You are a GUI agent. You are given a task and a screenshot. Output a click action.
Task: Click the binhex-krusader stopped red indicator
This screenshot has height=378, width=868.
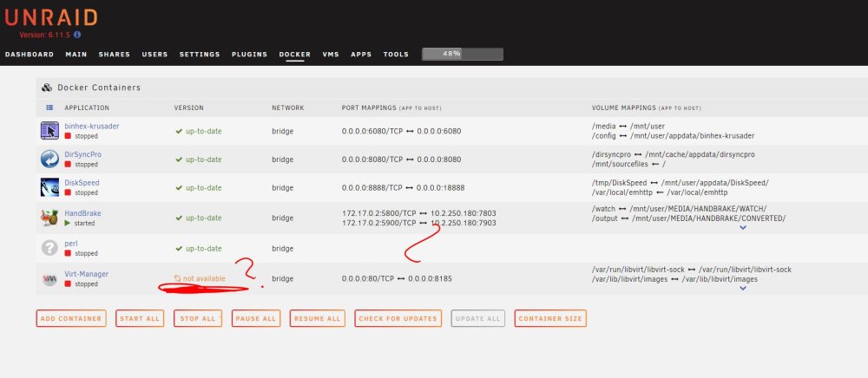click(x=68, y=135)
